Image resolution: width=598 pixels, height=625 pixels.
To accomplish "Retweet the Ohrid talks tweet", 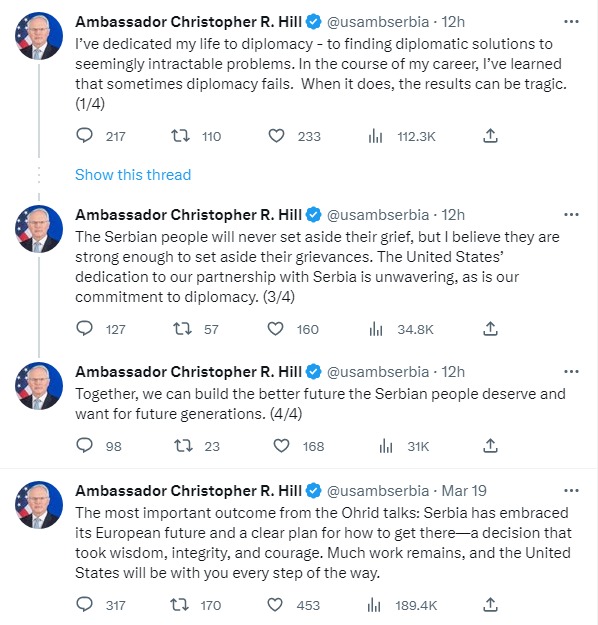I will tap(179, 605).
